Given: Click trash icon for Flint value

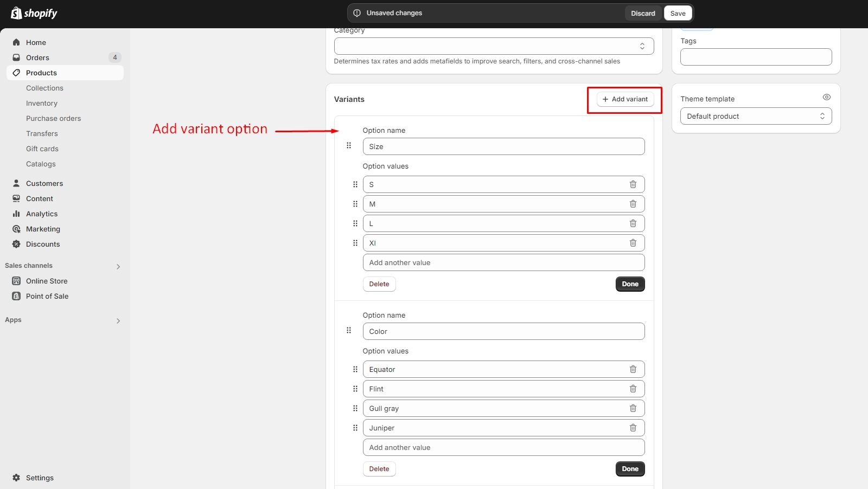Looking at the screenshot, I should pyautogui.click(x=633, y=389).
